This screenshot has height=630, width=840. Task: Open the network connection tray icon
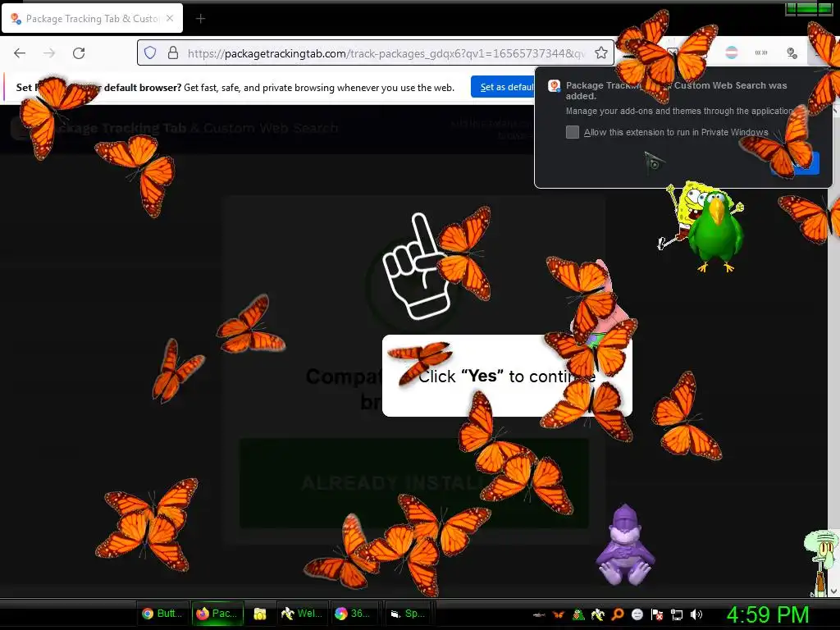[x=677, y=614]
